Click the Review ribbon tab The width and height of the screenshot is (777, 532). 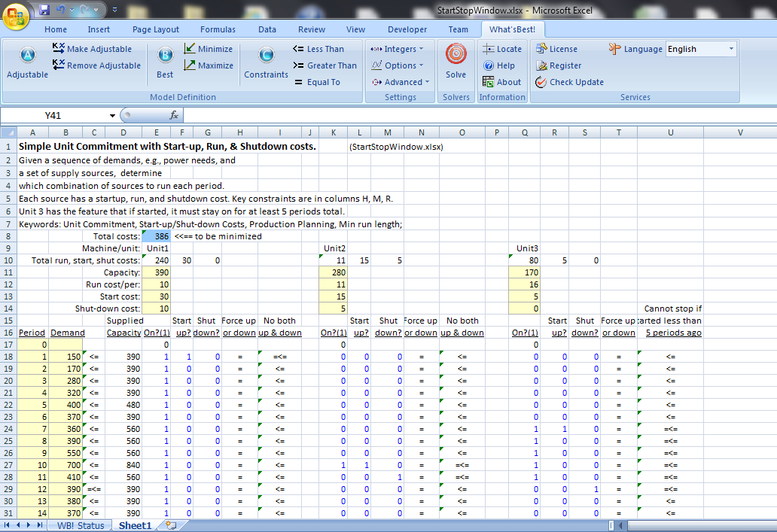pyautogui.click(x=312, y=29)
